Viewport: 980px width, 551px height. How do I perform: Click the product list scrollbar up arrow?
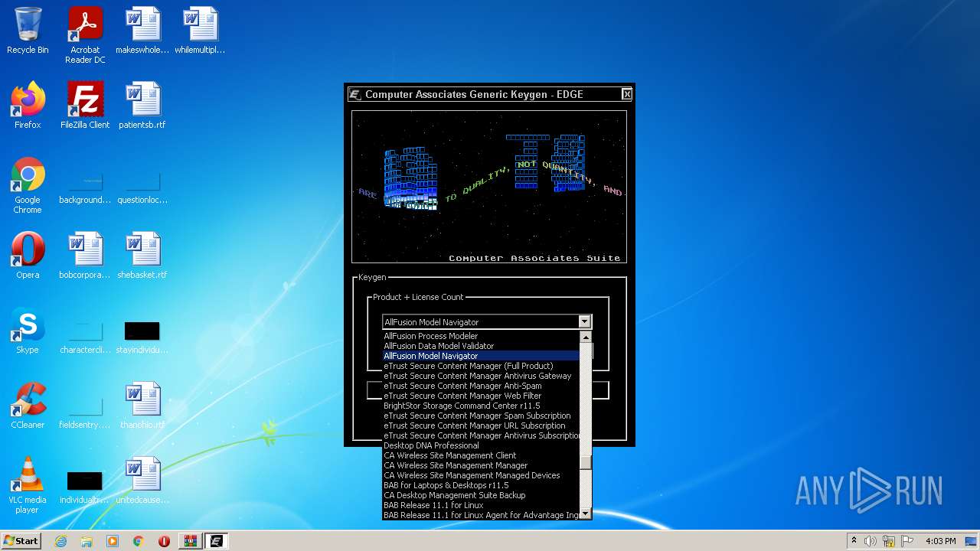pos(586,337)
